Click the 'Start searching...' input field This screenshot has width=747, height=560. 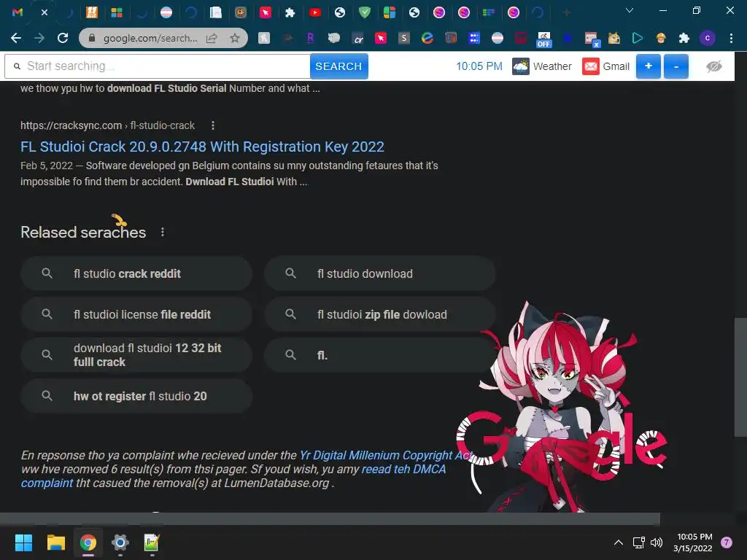158,66
